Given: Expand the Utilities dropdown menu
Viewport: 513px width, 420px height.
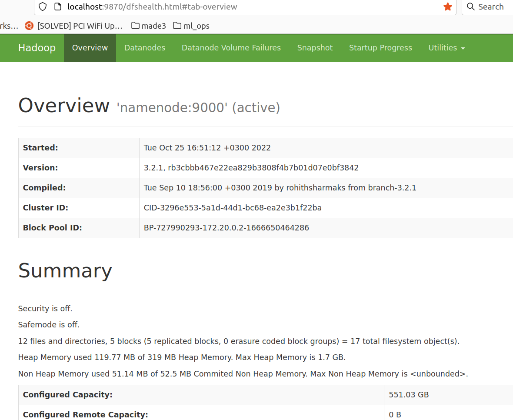Looking at the screenshot, I should tap(446, 48).
